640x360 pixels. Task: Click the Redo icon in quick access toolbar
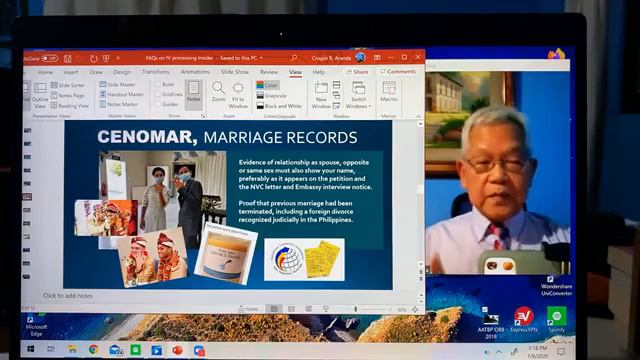pyautogui.click(x=93, y=59)
